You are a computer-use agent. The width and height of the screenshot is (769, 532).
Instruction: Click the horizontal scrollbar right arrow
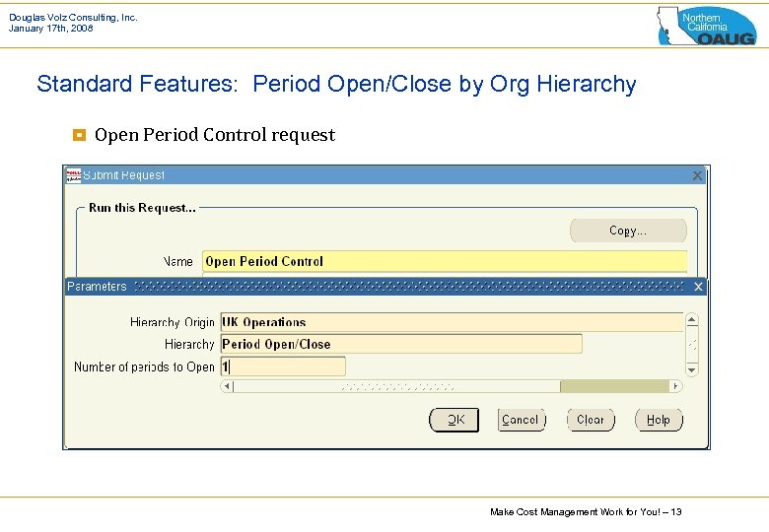[x=675, y=386]
